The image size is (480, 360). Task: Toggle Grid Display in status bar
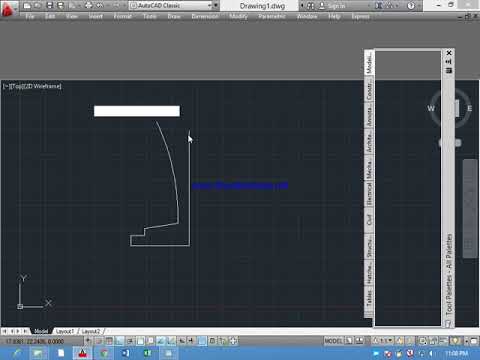tap(109, 341)
